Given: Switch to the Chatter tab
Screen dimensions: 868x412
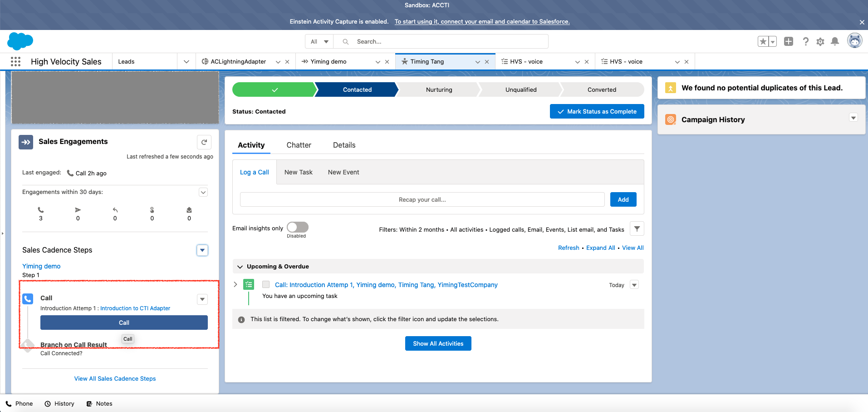Looking at the screenshot, I should [299, 145].
